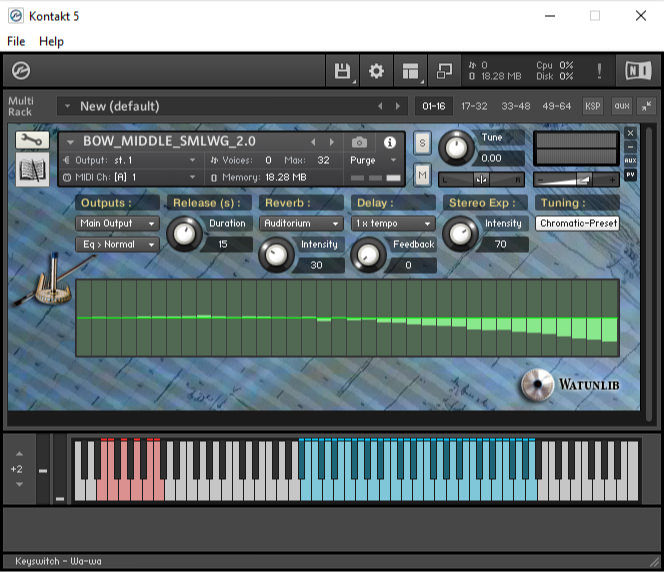This screenshot has width=664, height=572.
Task: Open instrument edit mode with wrench icon
Action: click(x=32, y=139)
